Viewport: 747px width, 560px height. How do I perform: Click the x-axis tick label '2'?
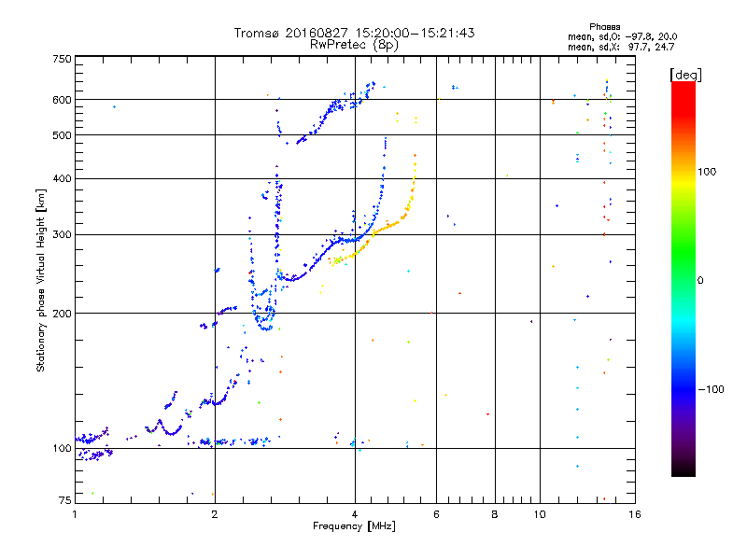[x=215, y=514]
